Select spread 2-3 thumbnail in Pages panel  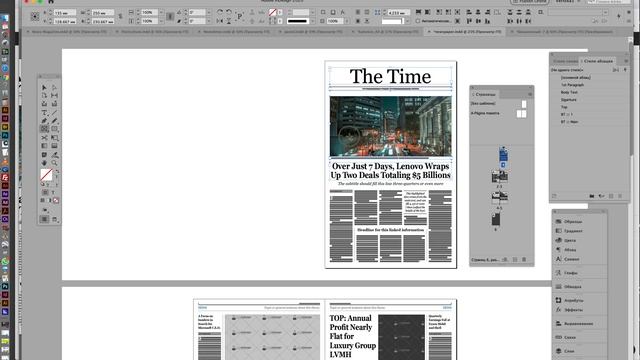pyautogui.click(x=500, y=177)
